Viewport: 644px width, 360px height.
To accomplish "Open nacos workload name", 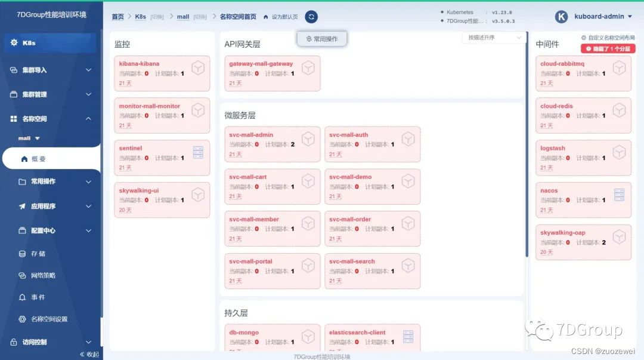I will click(549, 191).
